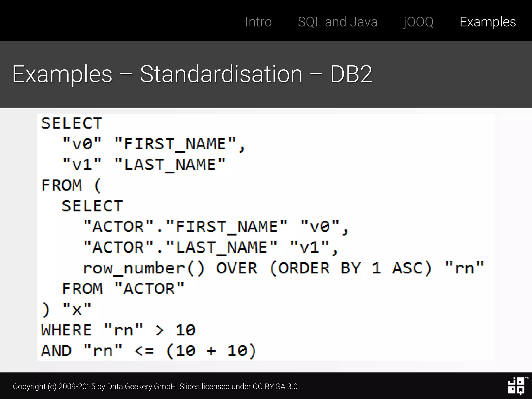
Task: Click the "v0" "FIRST_NAME" line in the outer select
Action: pyautogui.click(x=154, y=144)
